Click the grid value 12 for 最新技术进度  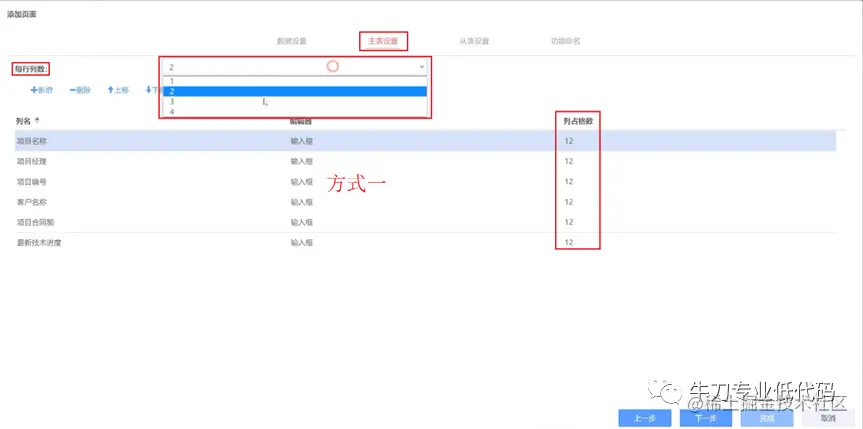click(x=569, y=242)
